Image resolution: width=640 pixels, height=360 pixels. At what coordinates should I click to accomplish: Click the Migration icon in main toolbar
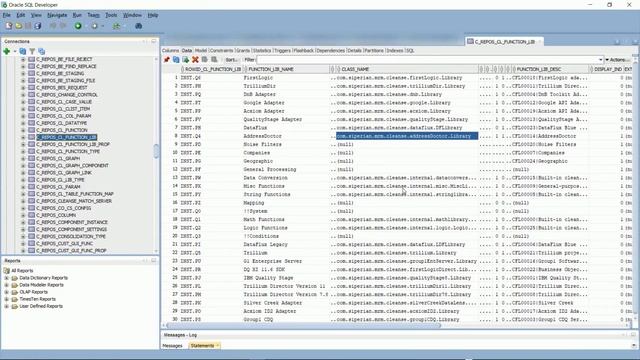pyautogui.click(x=117, y=26)
